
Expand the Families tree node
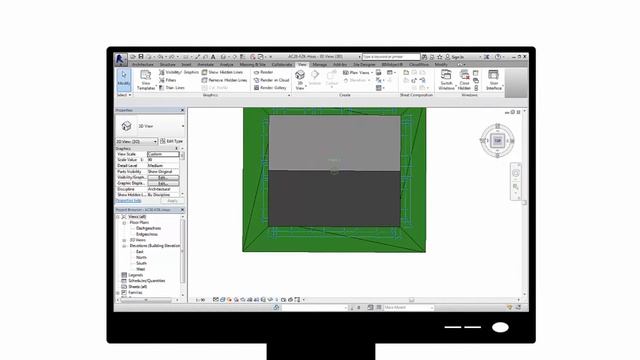[x=118, y=293]
